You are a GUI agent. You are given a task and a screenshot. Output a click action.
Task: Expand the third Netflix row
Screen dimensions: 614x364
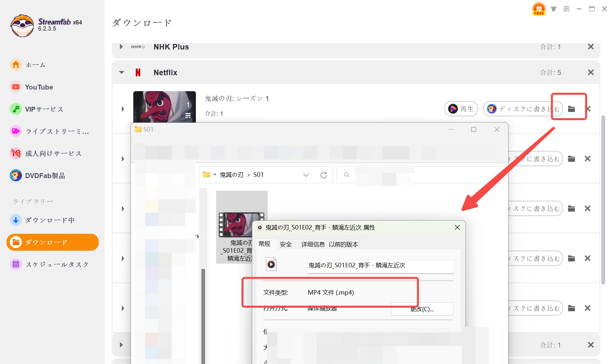[123, 208]
